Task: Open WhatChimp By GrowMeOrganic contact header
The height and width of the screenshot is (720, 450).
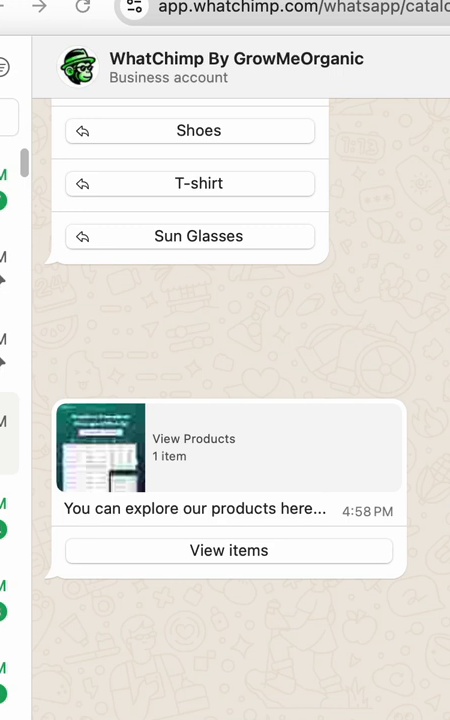Action: (x=236, y=59)
